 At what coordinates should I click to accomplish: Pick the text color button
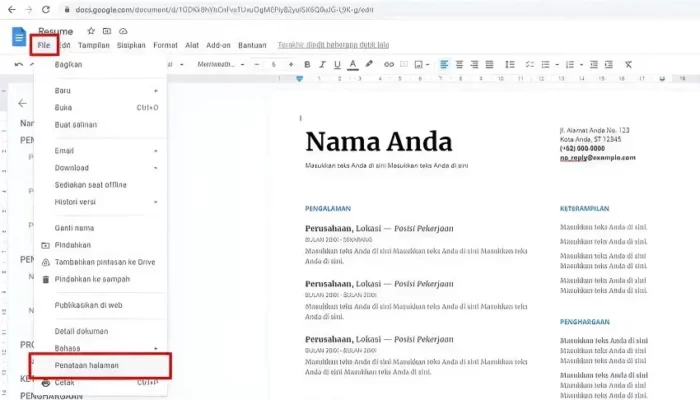tap(352, 65)
